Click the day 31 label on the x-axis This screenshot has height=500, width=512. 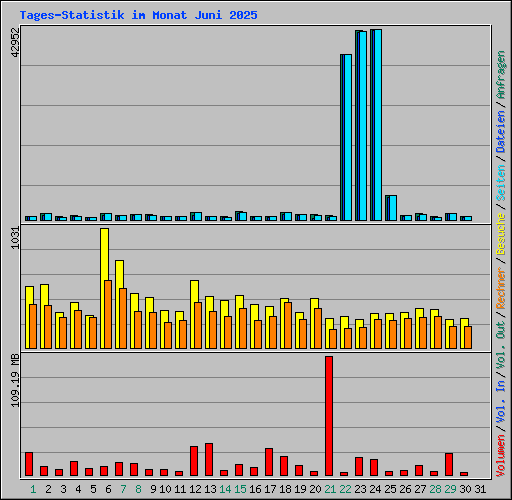(480, 489)
